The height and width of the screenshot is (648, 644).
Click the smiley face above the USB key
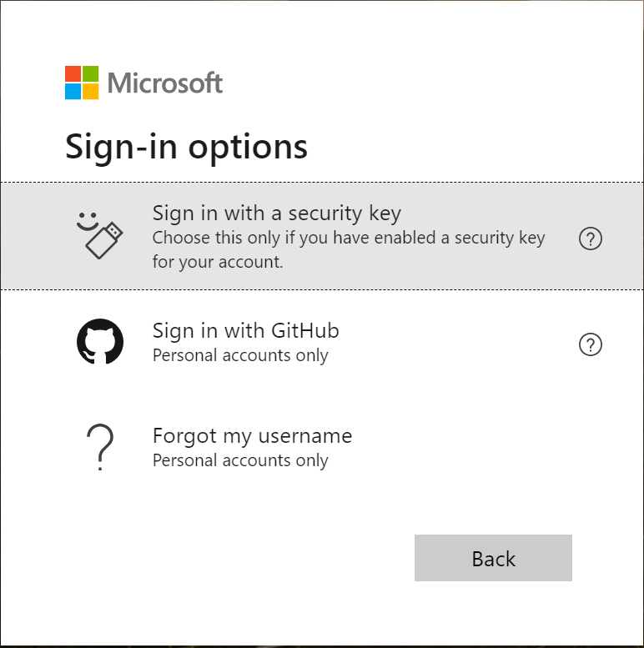(86, 221)
